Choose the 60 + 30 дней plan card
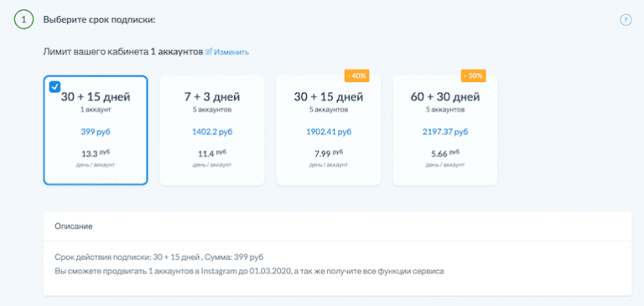Screen dimensions: 644x306 pyautogui.click(x=445, y=130)
